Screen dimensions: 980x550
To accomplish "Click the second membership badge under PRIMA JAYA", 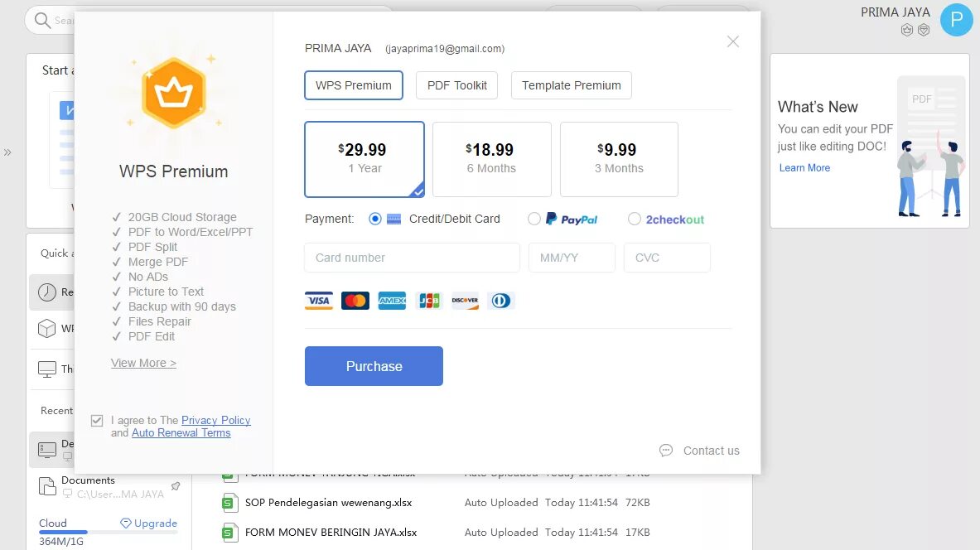I will coord(924,30).
